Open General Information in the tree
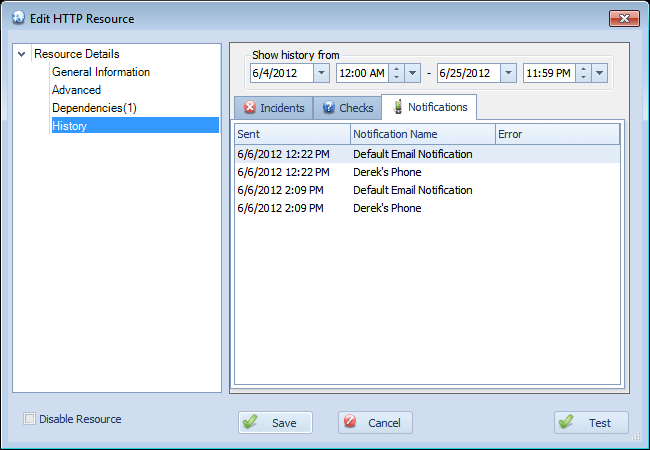This screenshot has width=650, height=450. (x=101, y=72)
